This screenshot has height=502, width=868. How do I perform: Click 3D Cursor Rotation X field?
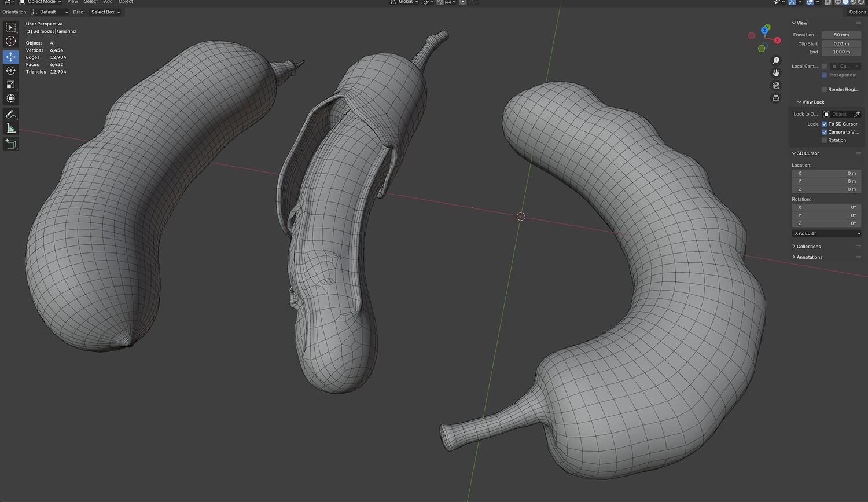coord(826,207)
